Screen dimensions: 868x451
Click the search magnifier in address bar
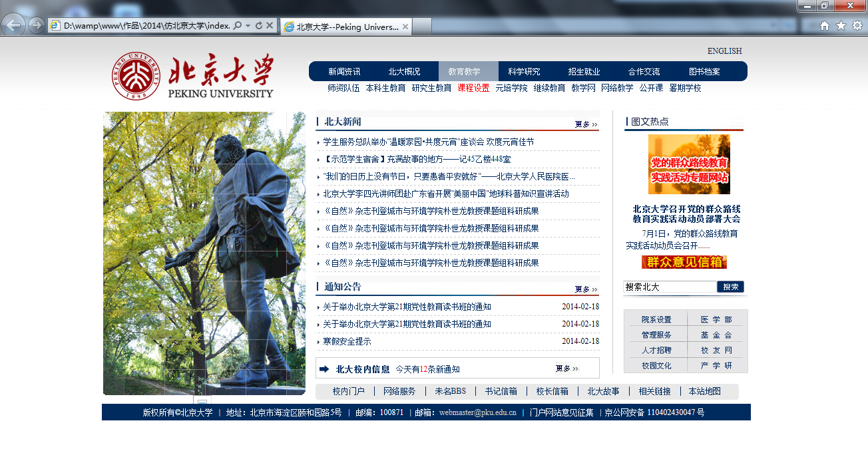tap(238, 25)
